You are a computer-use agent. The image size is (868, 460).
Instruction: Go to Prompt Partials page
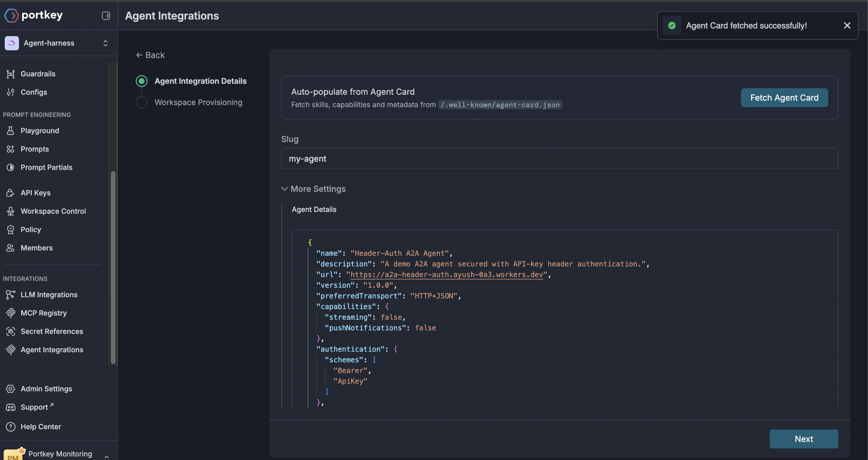point(46,167)
